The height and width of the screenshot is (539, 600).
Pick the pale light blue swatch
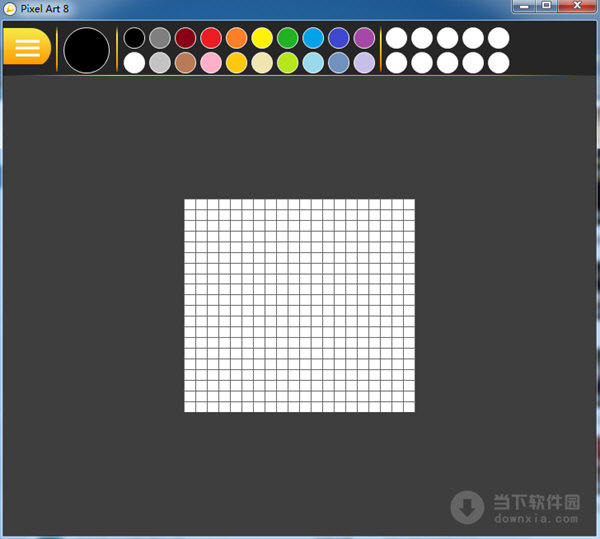(x=313, y=62)
